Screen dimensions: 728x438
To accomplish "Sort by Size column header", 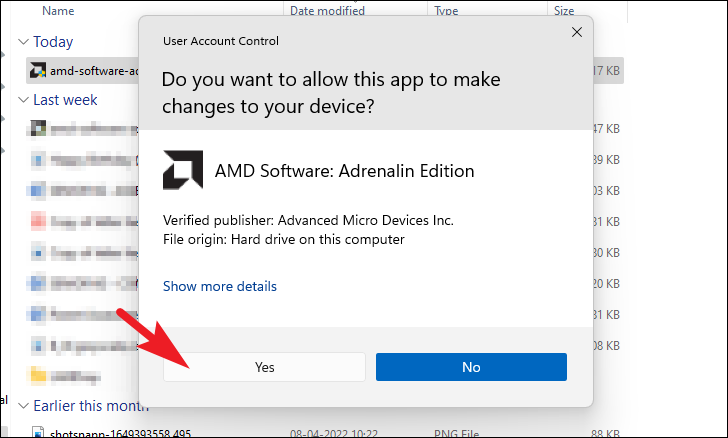I will coord(564,11).
